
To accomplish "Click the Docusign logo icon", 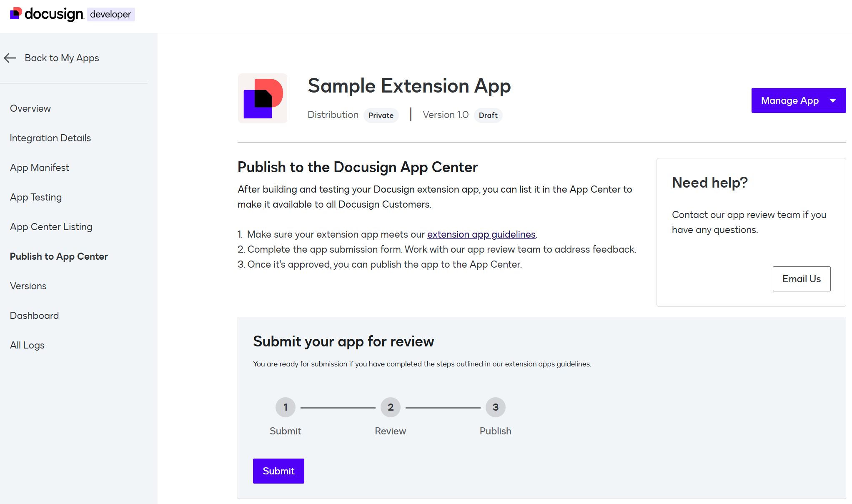I will point(16,14).
